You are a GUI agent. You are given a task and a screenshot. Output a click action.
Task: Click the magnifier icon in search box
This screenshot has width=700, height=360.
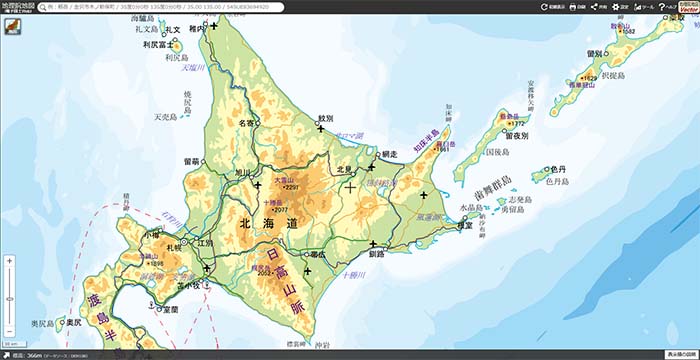[x=42, y=7]
